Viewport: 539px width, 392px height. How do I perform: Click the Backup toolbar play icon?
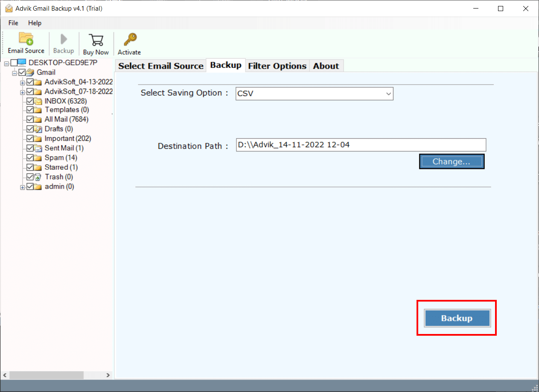[x=64, y=39]
